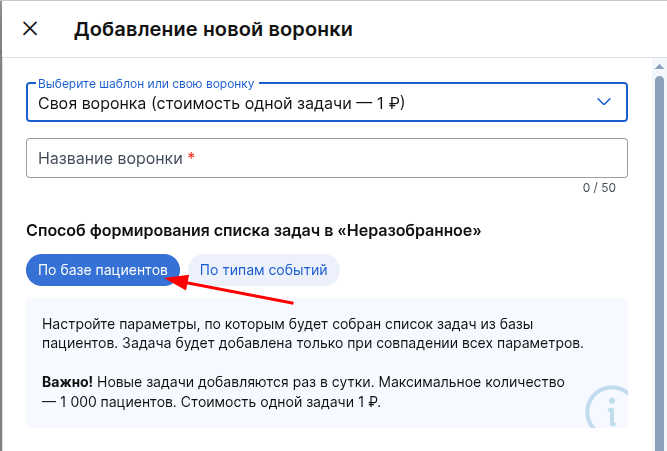The height and width of the screenshot is (451, 667).
Task: Click the "0 / 50" character counter
Action: click(x=599, y=187)
